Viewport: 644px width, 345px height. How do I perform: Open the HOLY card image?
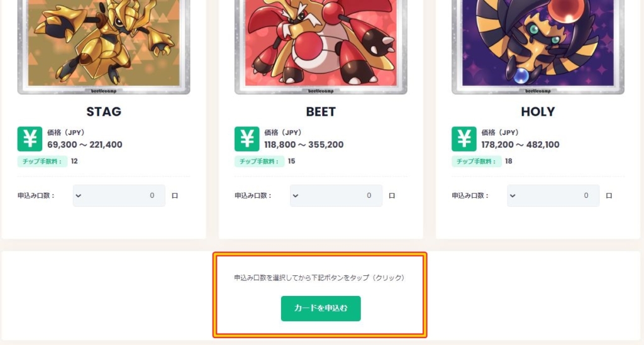coord(538,47)
